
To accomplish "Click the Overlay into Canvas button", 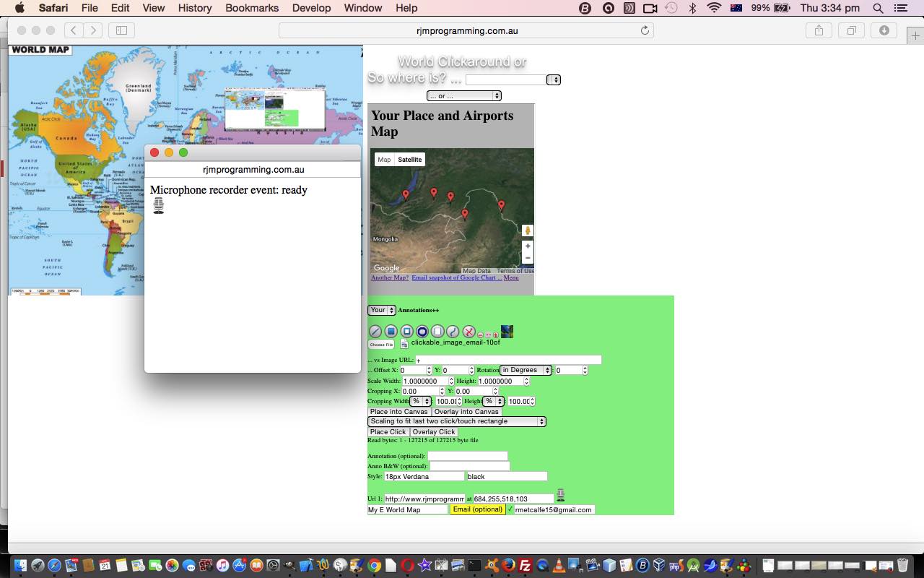I will tap(466, 411).
